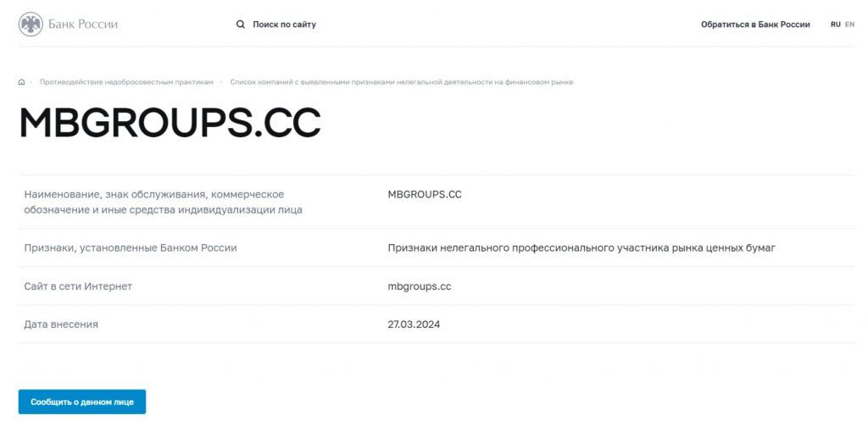Image resolution: width=868 pixels, height=432 pixels.
Task: Open homepage via "Банк России" logo text
Action: 83,25
